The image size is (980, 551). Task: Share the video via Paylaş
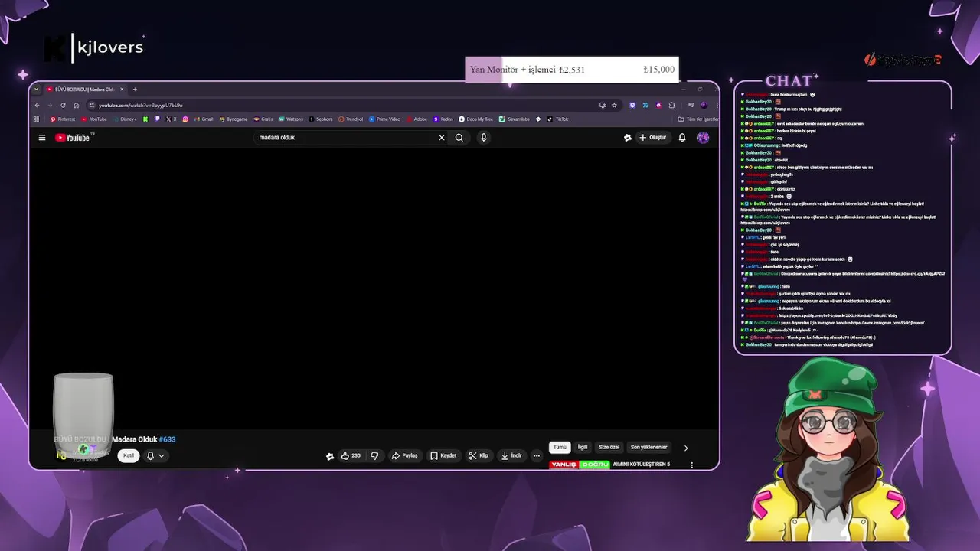click(x=404, y=455)
